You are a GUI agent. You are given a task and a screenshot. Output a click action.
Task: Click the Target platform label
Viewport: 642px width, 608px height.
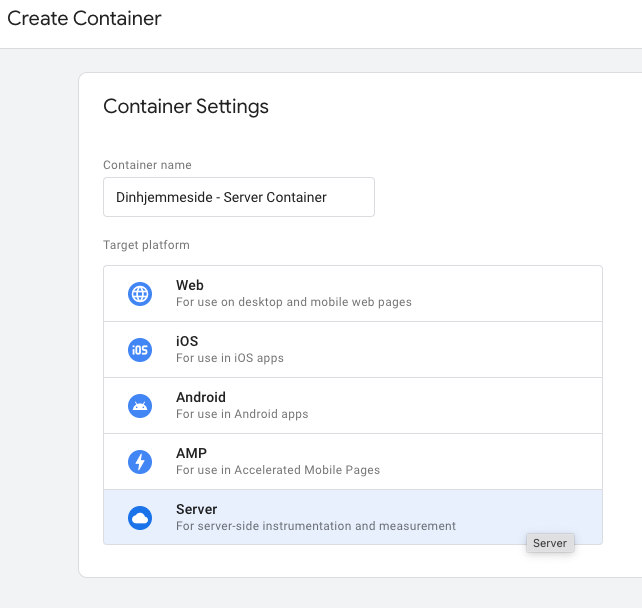(146, 245)
